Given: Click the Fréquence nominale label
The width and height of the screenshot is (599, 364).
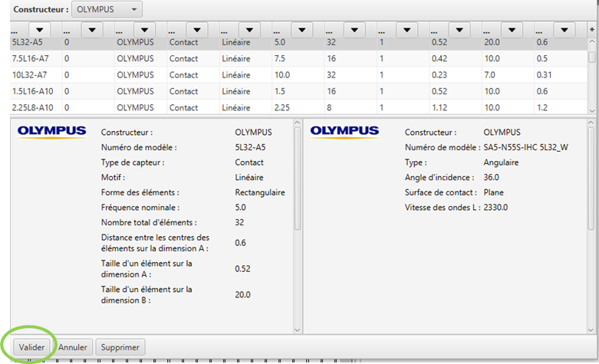Looking at the screenshot, I should [140, 208].
